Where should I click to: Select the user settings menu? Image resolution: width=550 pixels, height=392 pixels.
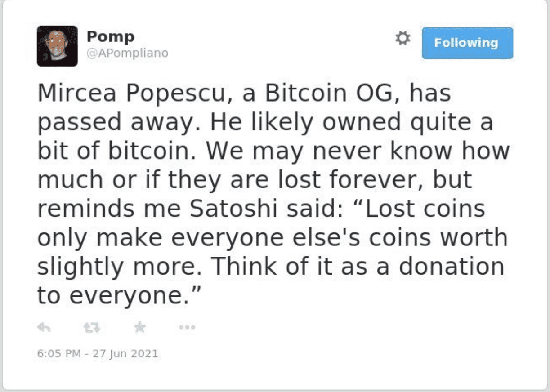pyautogui.click(x=403, y=39)
